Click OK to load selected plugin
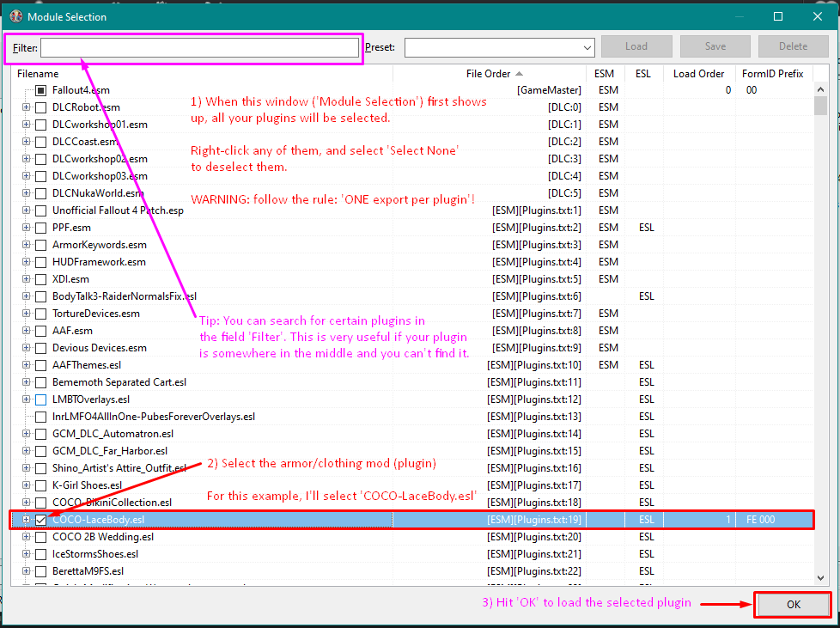Image resolution: width=840 pixels, height=628 pixels. (x=794, y=605)
